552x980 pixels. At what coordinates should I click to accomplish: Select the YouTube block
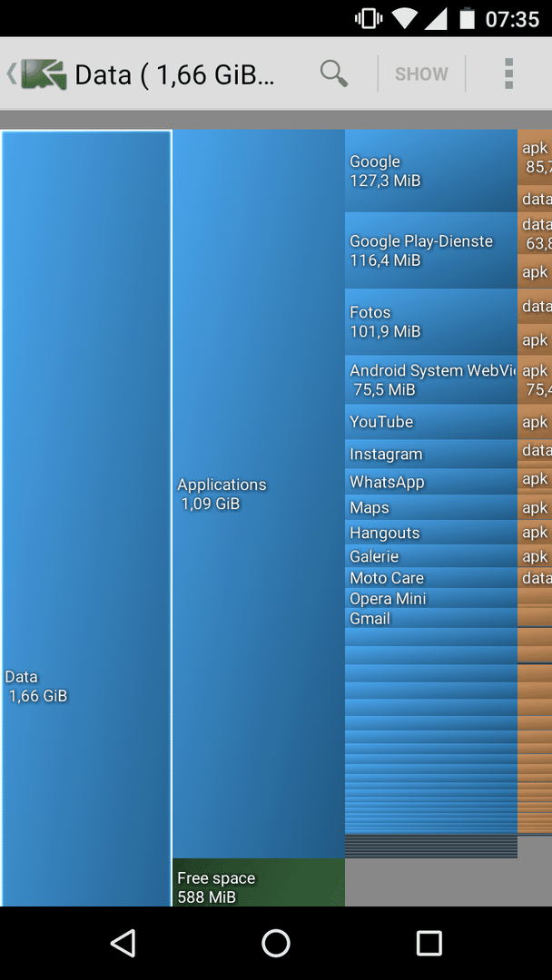pos(430,422)
